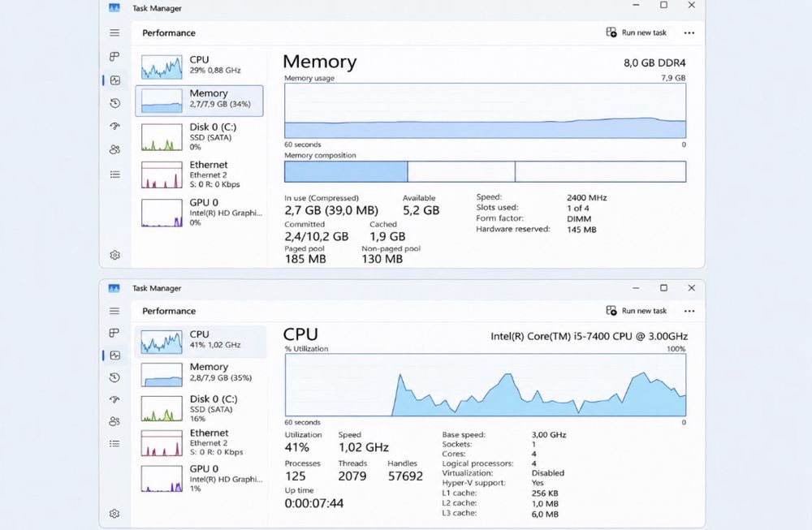The image size is (812, 530).
Task: Open Details list icon in upper Task Manager
Action: coord(115,175)
